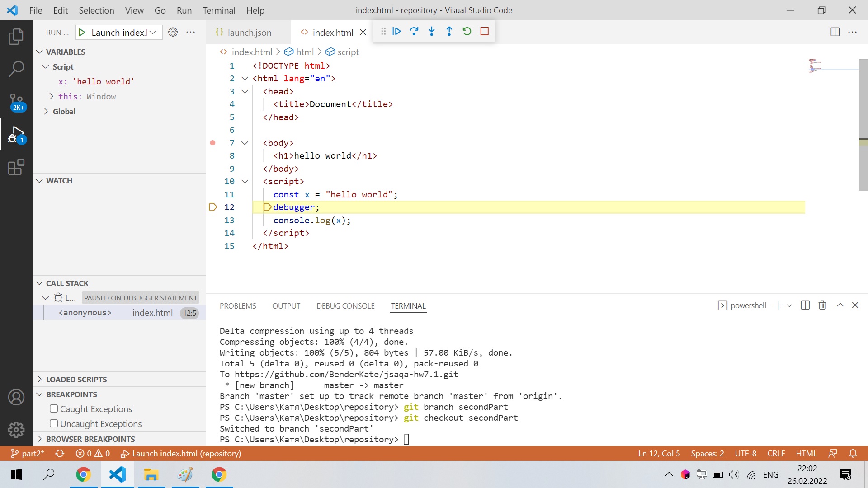Start debugging with green play button

[x=82, y=32]
